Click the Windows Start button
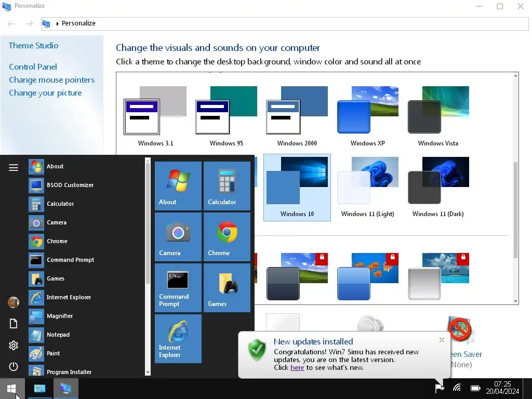532x399 pixels. click(12, 389)
